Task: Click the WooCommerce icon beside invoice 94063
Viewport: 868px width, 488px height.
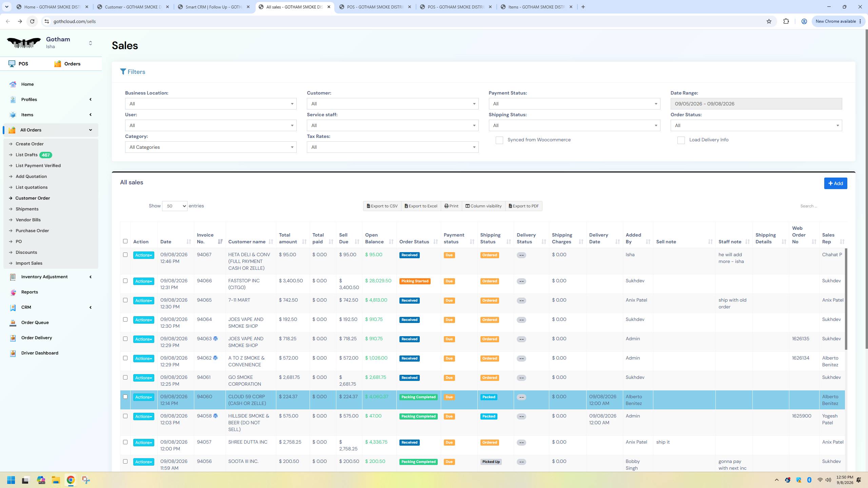Action: pos(215,339)
